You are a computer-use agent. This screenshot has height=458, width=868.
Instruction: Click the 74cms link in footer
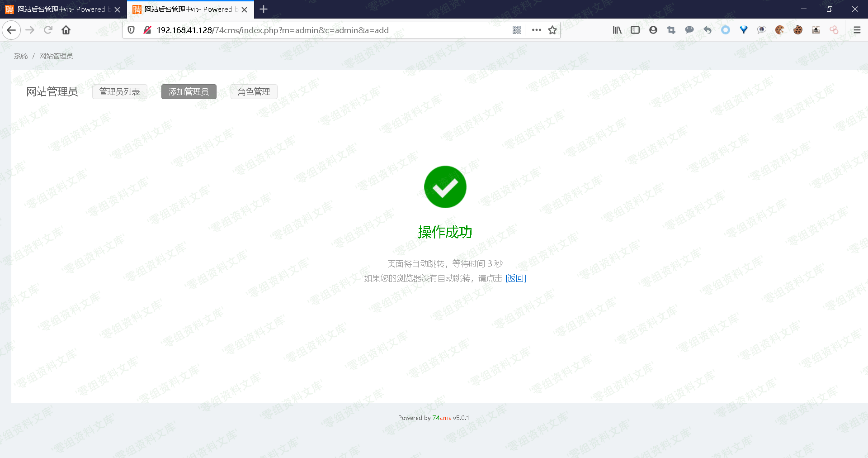coord(441,418)
